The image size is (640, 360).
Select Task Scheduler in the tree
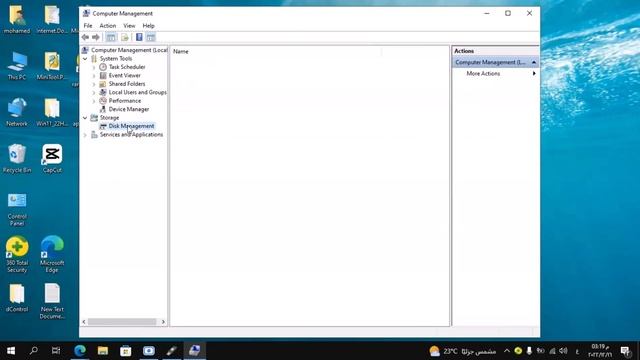127,67
